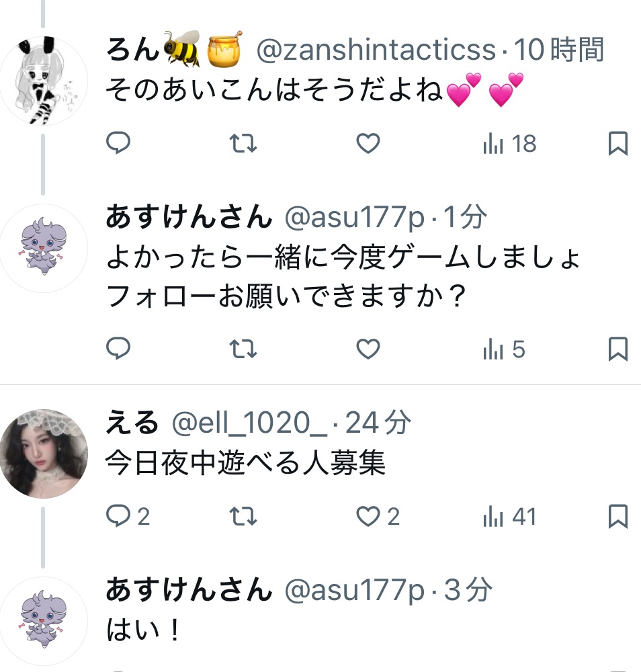
Task: Open ろん's bunny-ear avatar
Action: (x=43, y=81)
